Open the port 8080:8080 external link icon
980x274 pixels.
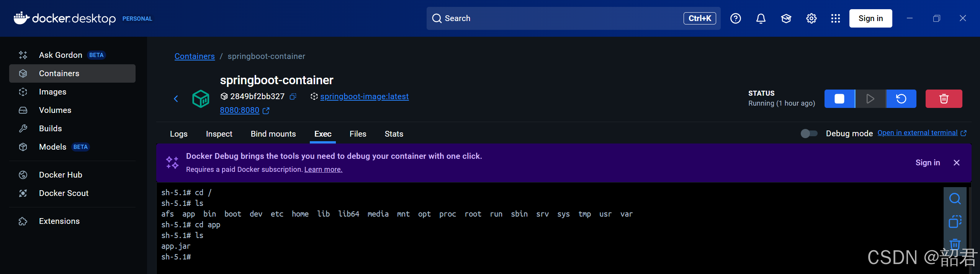tap(266, 111)
